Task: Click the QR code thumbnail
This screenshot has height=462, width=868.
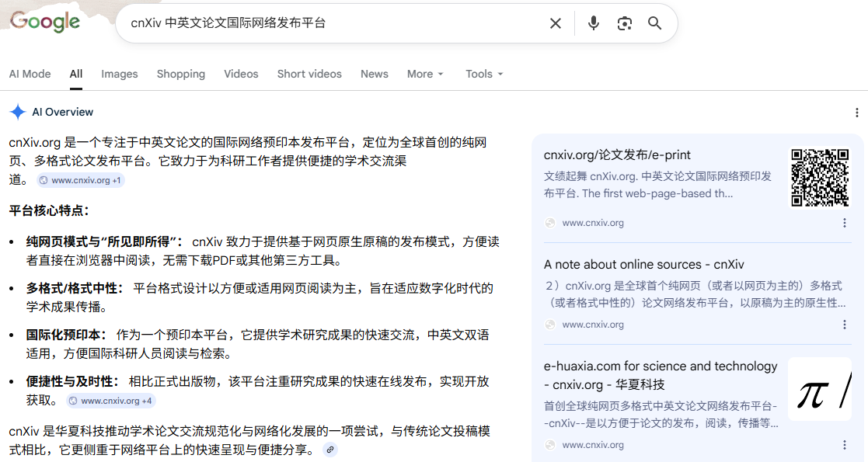Action: point(820,178)
